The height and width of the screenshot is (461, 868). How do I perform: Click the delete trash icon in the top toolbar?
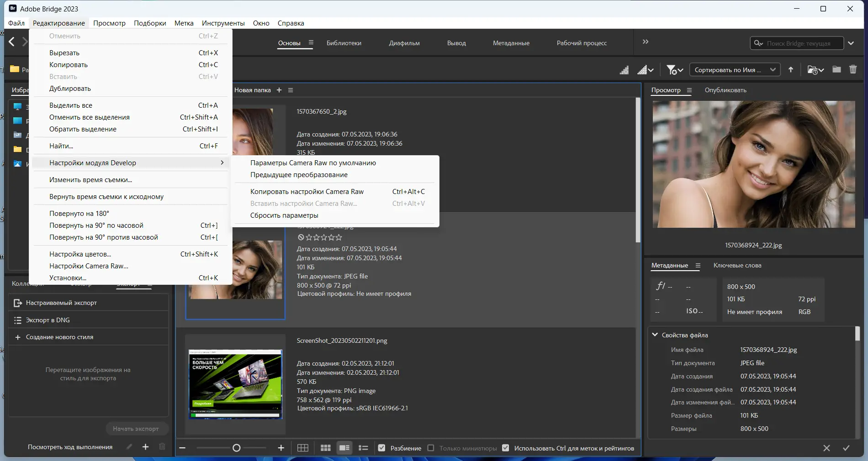pyautogui.click(x=852, y=69)
